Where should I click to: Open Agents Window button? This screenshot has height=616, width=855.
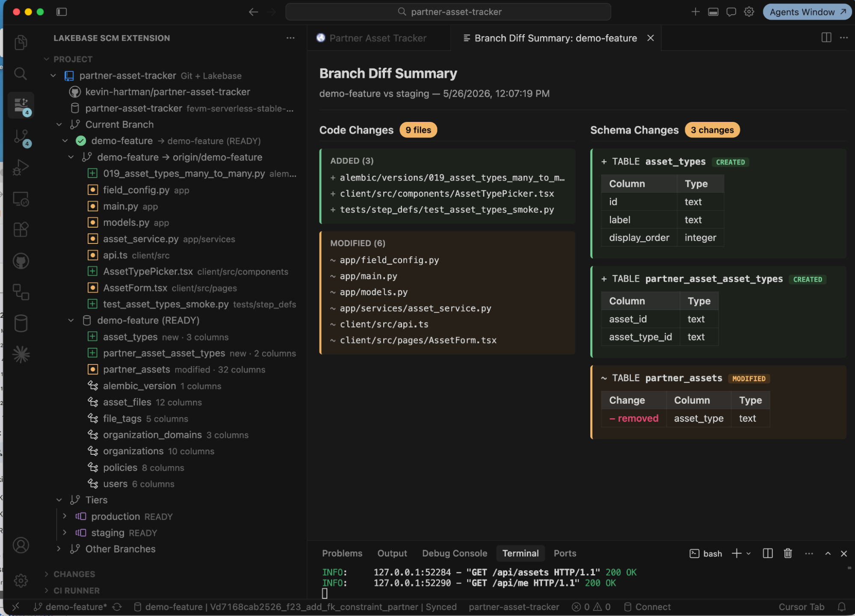807,12
